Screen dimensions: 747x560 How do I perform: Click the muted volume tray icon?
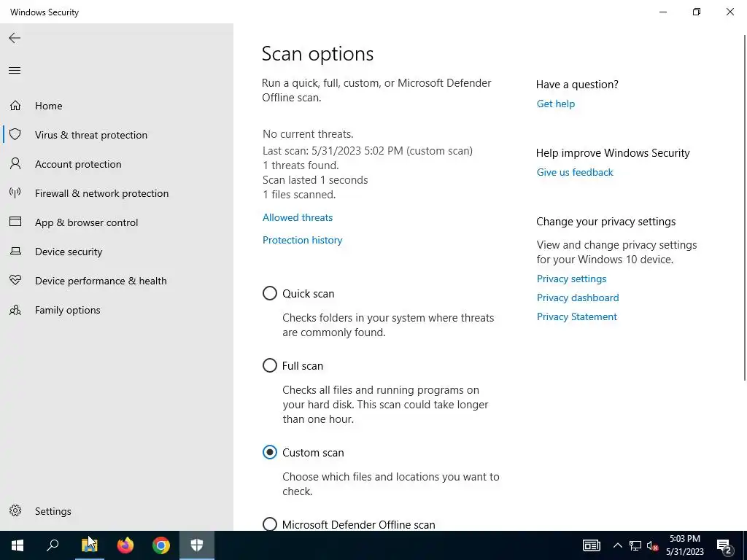point(652,545)
